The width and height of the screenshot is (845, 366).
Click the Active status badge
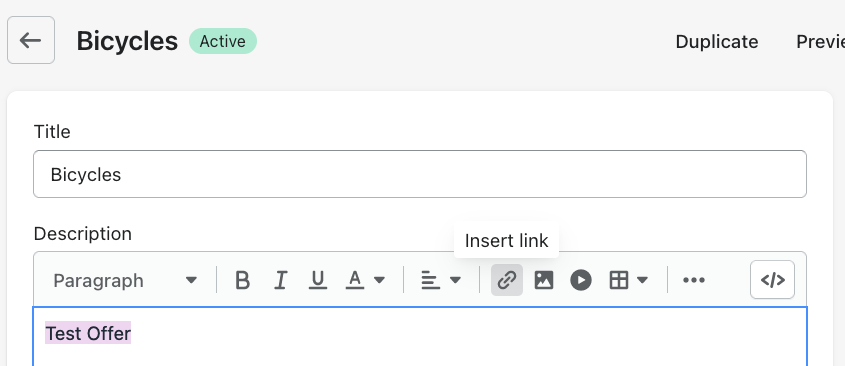(x=223, y=42)
